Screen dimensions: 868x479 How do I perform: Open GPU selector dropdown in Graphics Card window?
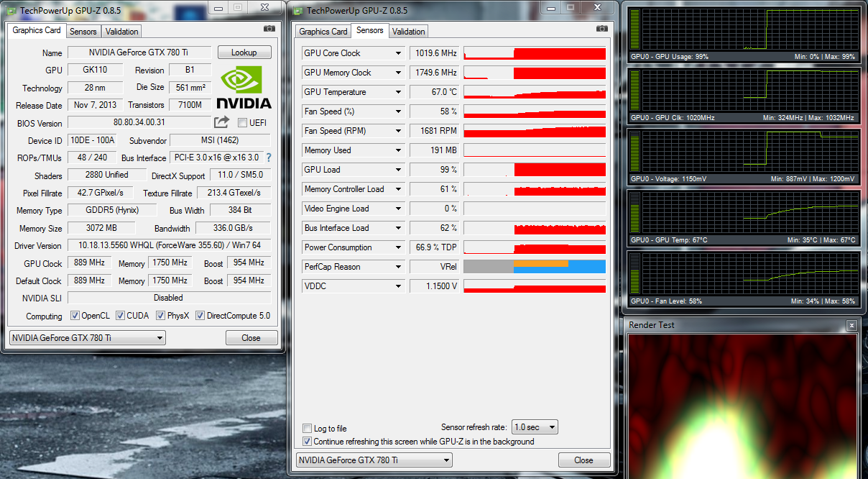pos(87,337)
